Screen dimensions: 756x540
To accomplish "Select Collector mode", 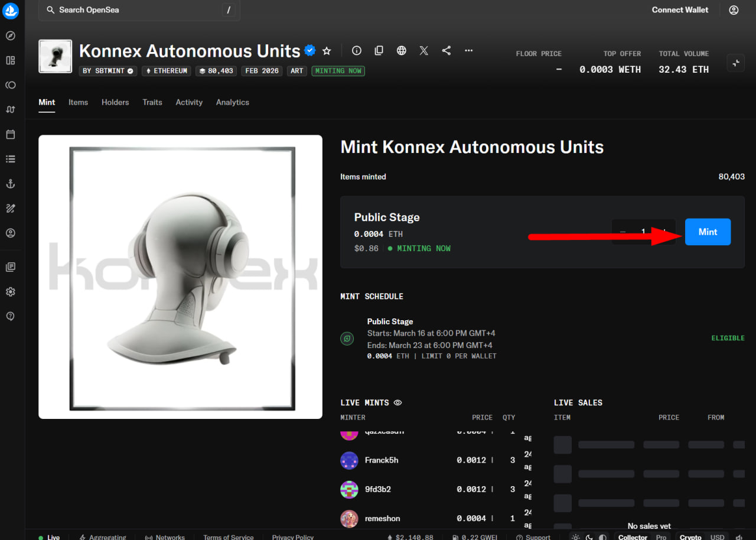I will [633, 537].
